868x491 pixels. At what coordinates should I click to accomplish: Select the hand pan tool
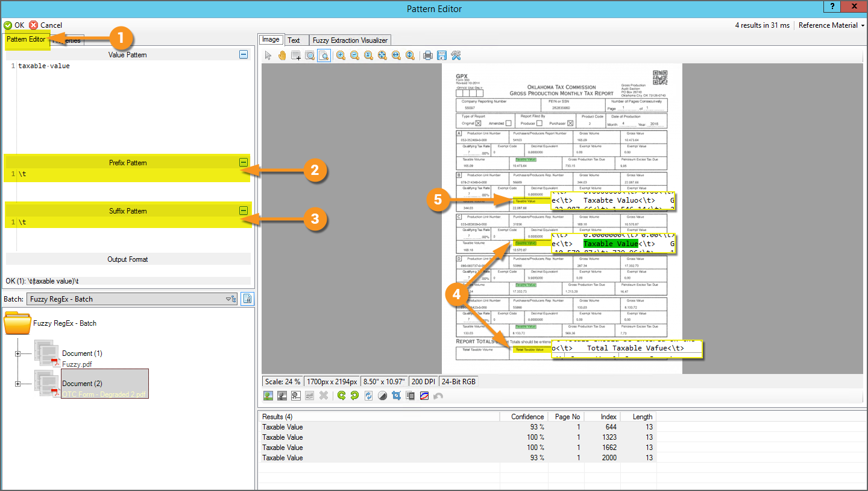pos(282,55)
